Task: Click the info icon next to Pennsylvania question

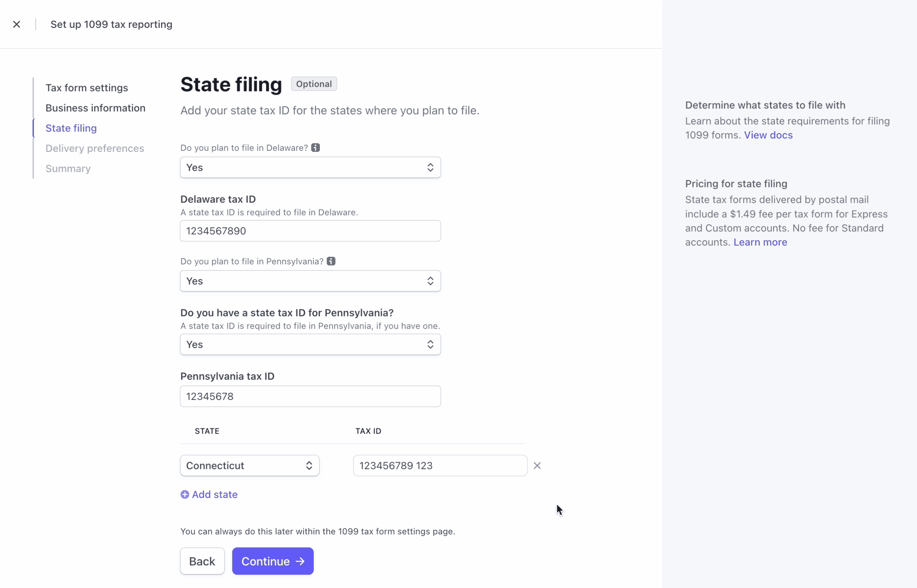Action: point(331,261)
